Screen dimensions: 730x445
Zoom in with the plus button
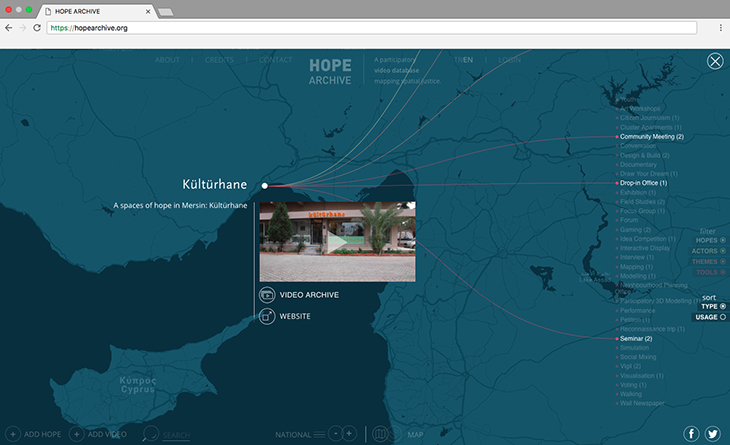(349, 434)
